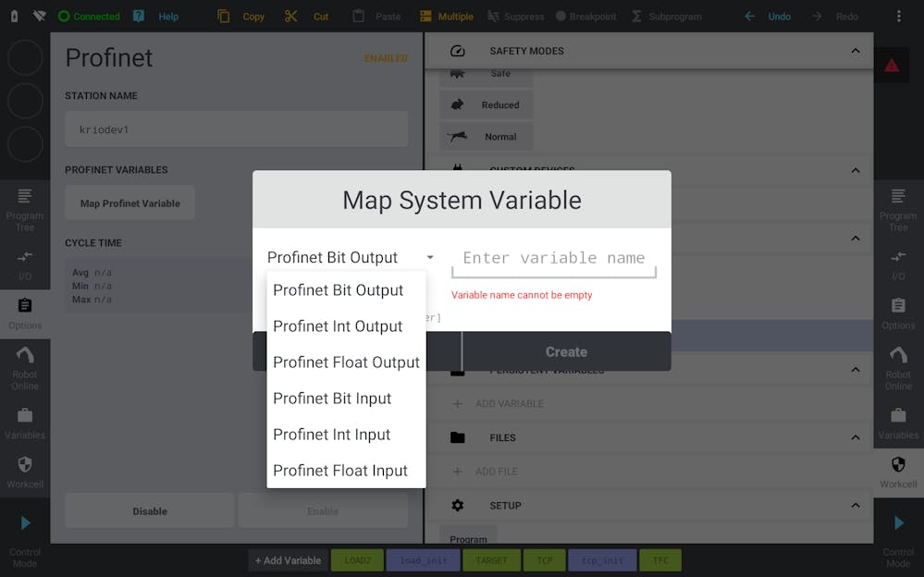The height and width of the screenshot is (577, 924).
Task: Select Profinet Int Output option
Action: (347, 325)
